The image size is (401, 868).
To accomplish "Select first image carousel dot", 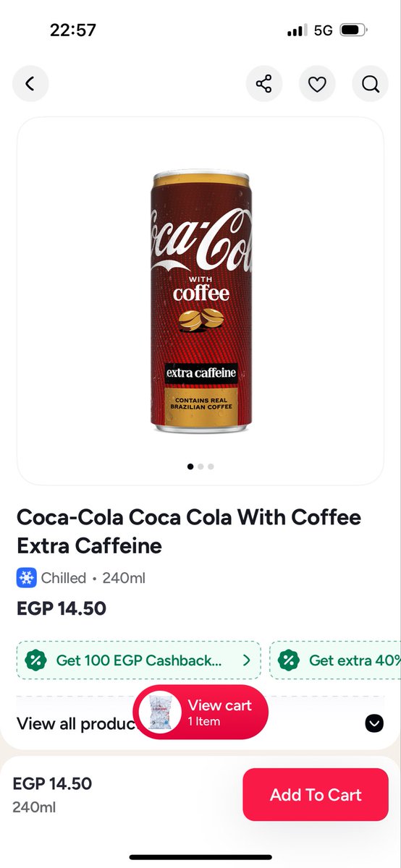I will (x=190, y=467).
